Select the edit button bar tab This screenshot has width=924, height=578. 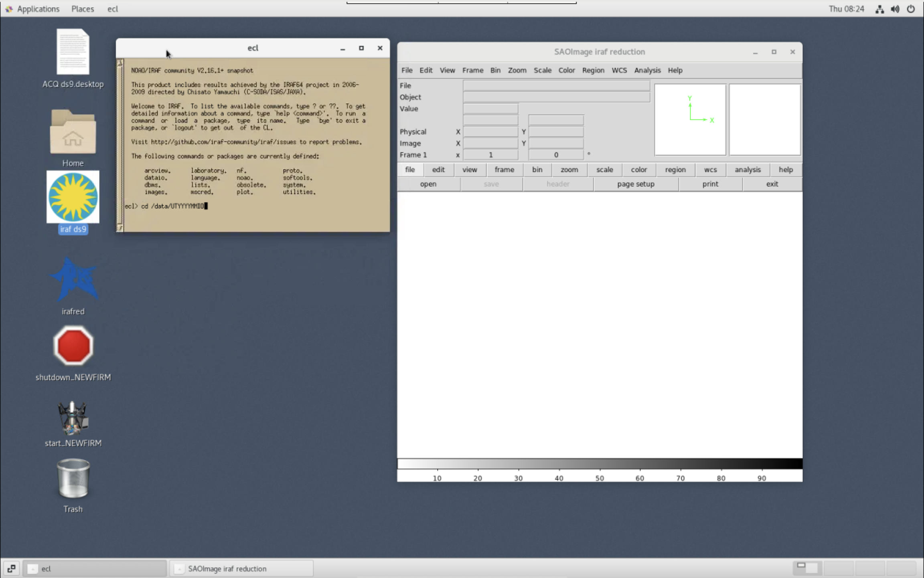tap(438, 170)
